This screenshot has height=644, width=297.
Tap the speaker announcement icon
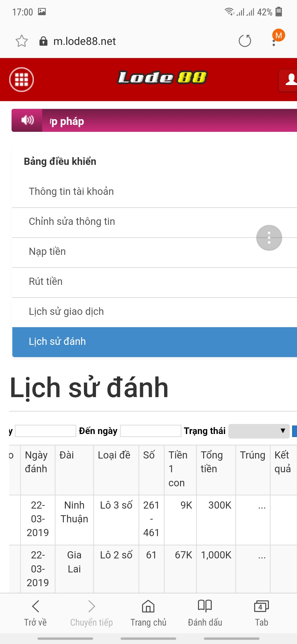[x=27, y=120]
